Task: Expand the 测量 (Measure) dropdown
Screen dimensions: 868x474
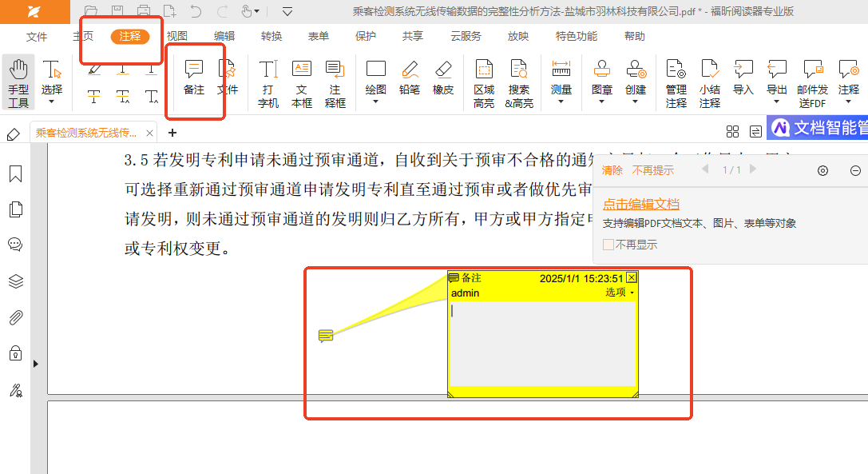Action: [561, 83]
